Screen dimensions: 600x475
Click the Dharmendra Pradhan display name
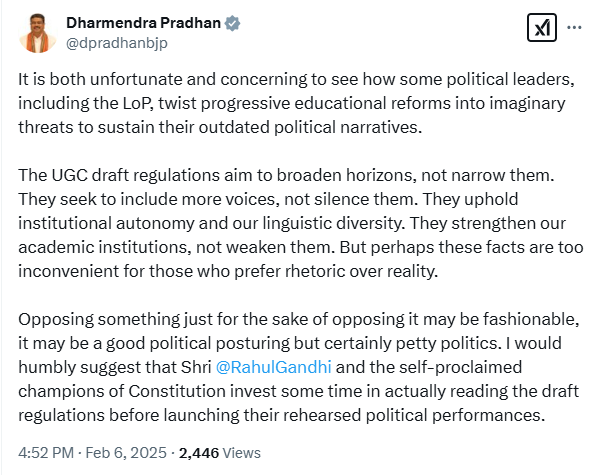coord(143,23)
